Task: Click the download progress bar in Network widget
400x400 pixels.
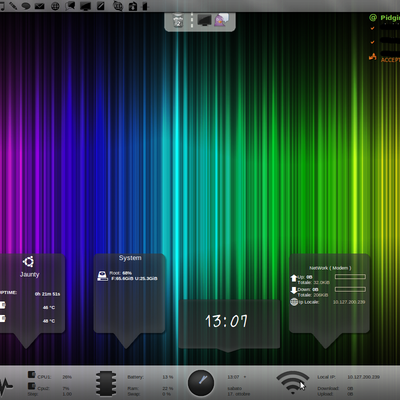Action: tap(350, 289)
